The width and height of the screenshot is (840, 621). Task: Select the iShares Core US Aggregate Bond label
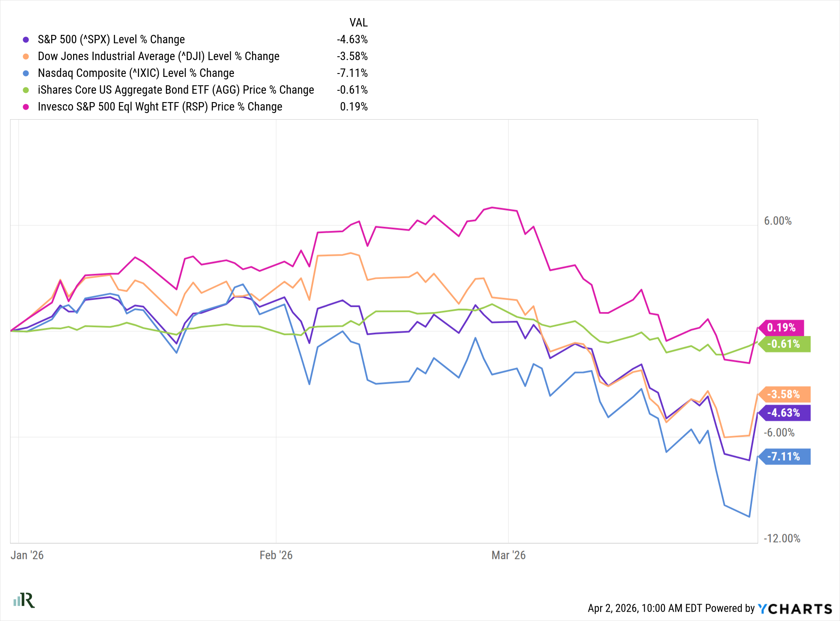point(176,90)
